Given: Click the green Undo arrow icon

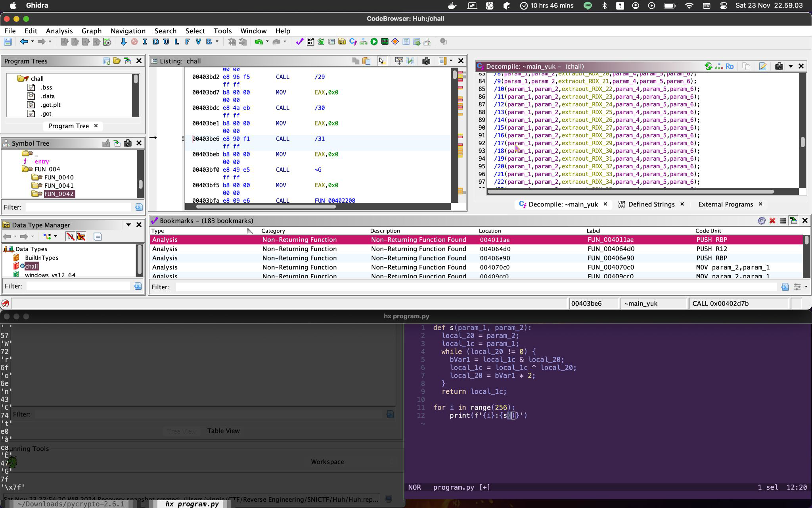Looking at the screenshot, I should (259, 42).
